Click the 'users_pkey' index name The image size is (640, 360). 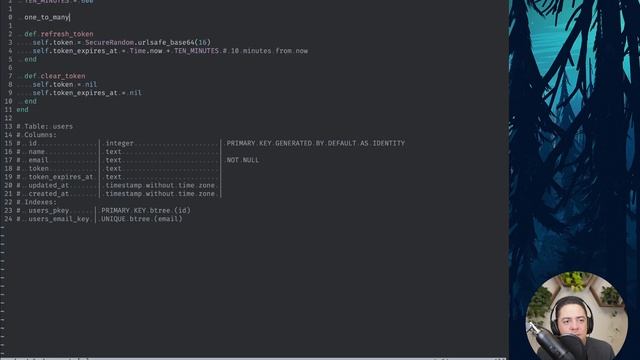point(49,211)
